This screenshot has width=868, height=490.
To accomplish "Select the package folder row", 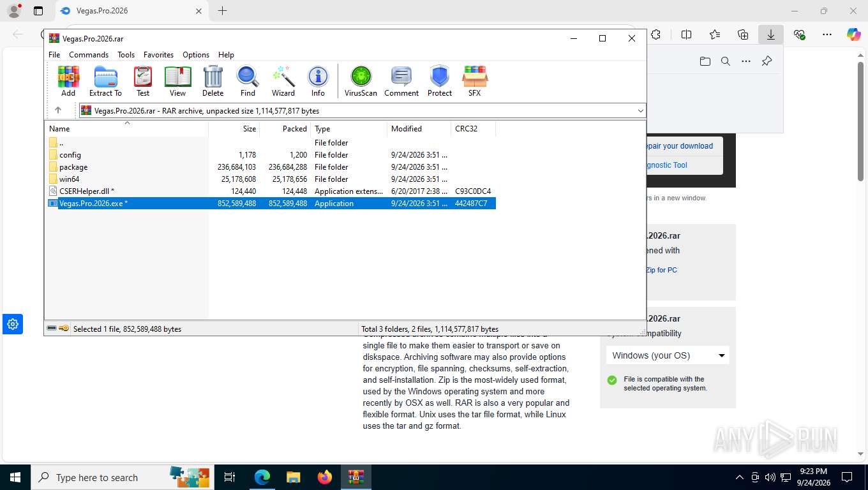I will tap(271, 167).
